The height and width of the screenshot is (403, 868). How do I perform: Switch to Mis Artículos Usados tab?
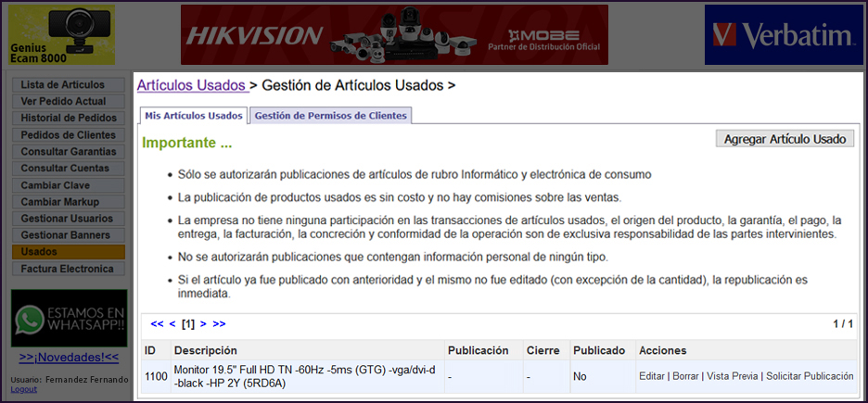pos(194,116)
